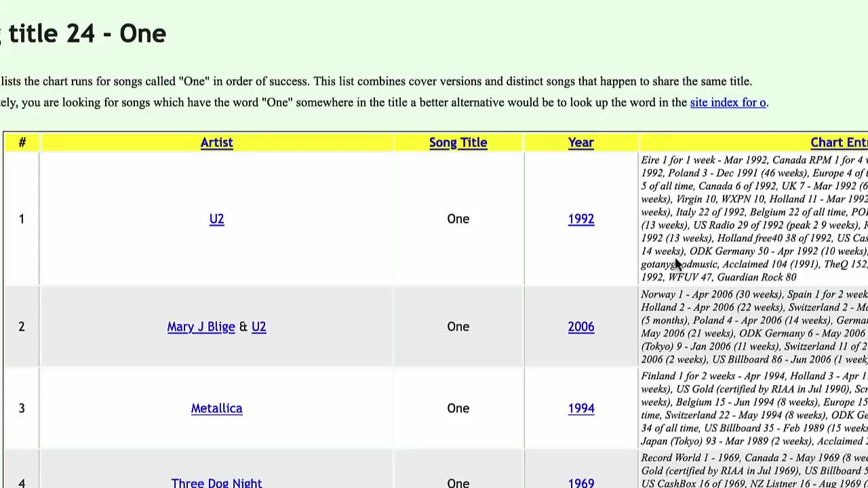Image resolution: width=868 pixels, height=488 pixels.
Task: Open the Metallica artist link
Action: [x=216, y=408]
